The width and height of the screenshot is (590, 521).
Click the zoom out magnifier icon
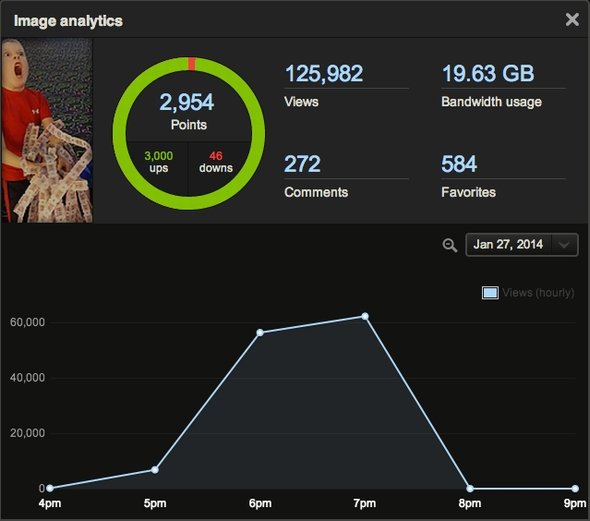pyautogui.click(x=450, y=245)
